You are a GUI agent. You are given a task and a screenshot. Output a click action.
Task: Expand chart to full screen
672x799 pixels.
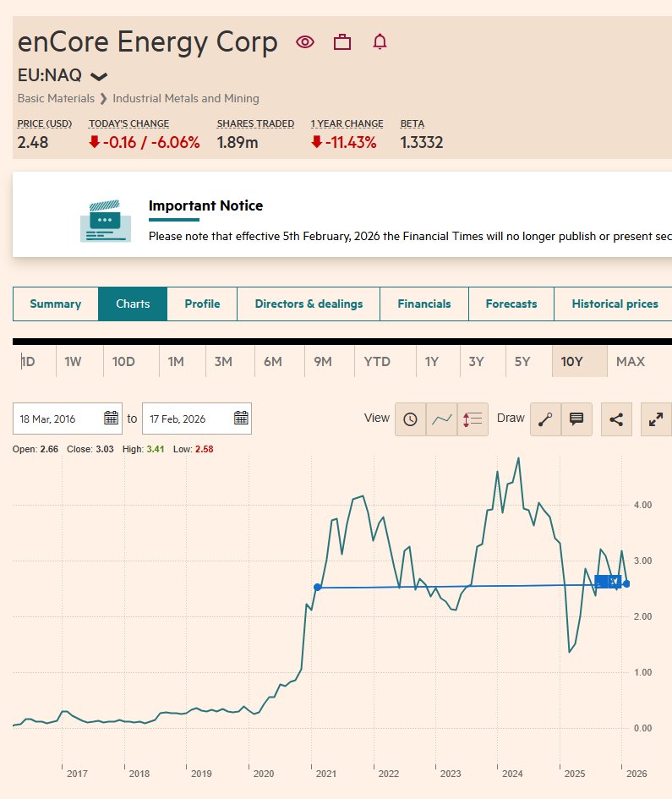[656, 419]
